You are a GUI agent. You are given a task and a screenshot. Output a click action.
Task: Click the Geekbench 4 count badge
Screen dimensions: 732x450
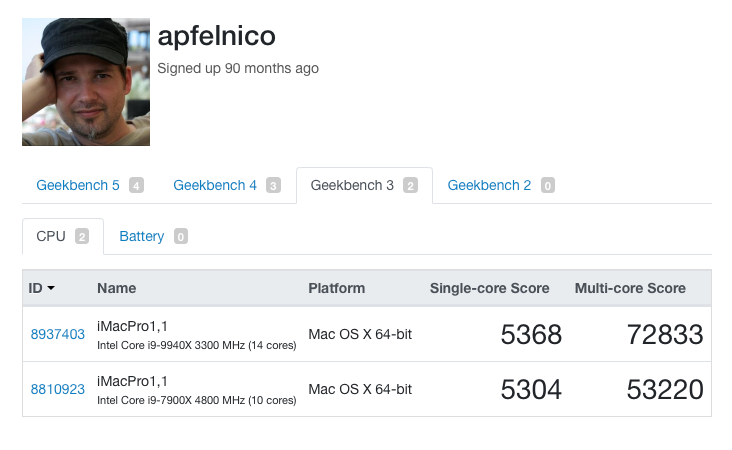click(273, 185)
